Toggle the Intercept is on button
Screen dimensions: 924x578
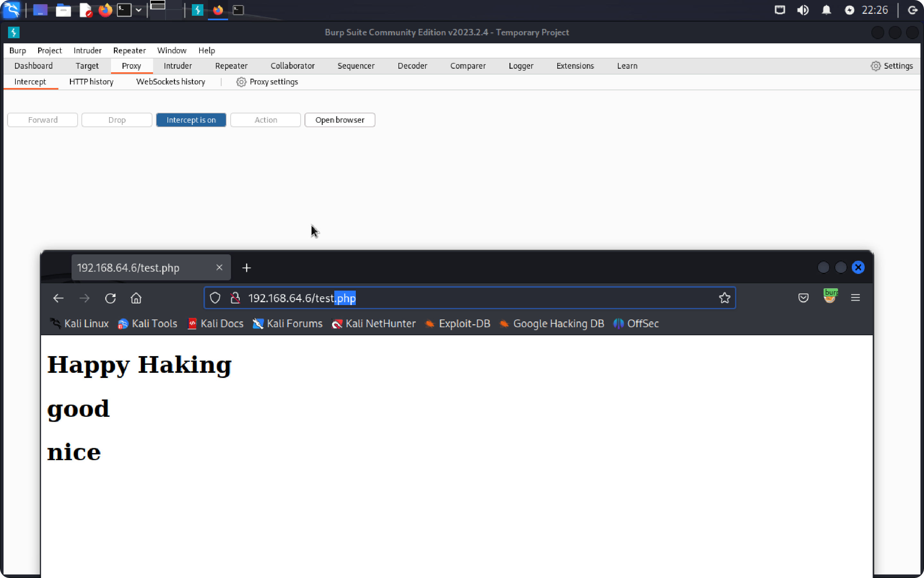click(191, 120)
